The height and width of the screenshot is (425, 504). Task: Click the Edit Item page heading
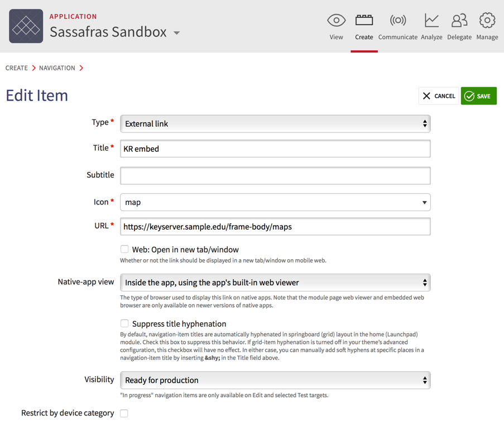pyautogui.click(x=37, y=95)
